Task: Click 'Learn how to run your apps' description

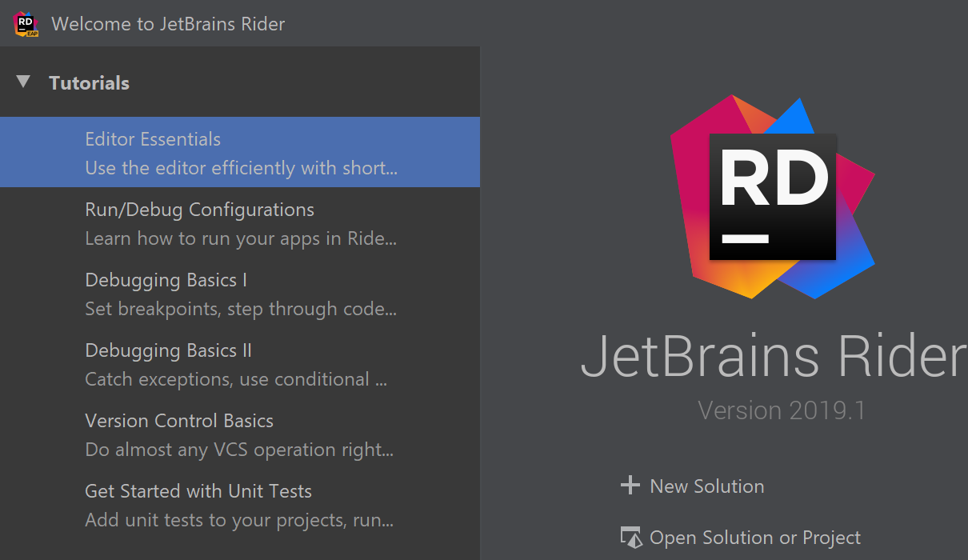Action: 241,238
